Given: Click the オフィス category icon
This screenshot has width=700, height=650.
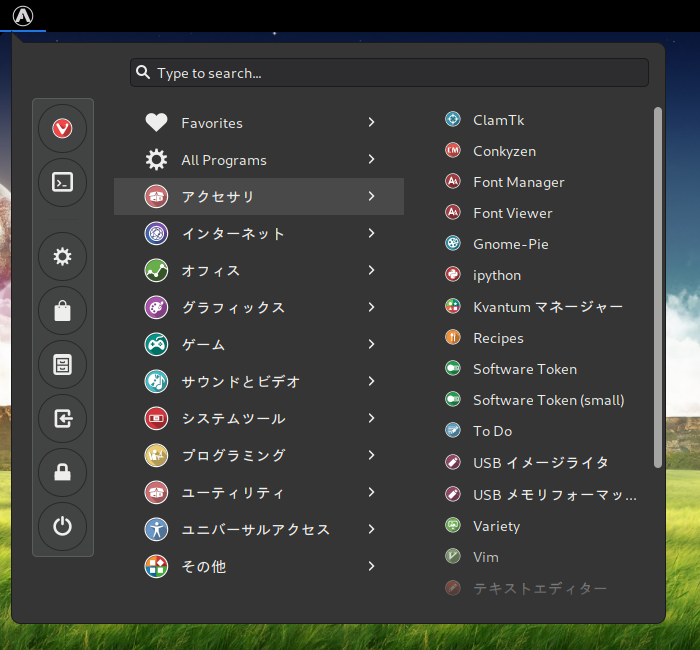Looking at the screenshot, I should click(156, 271).
